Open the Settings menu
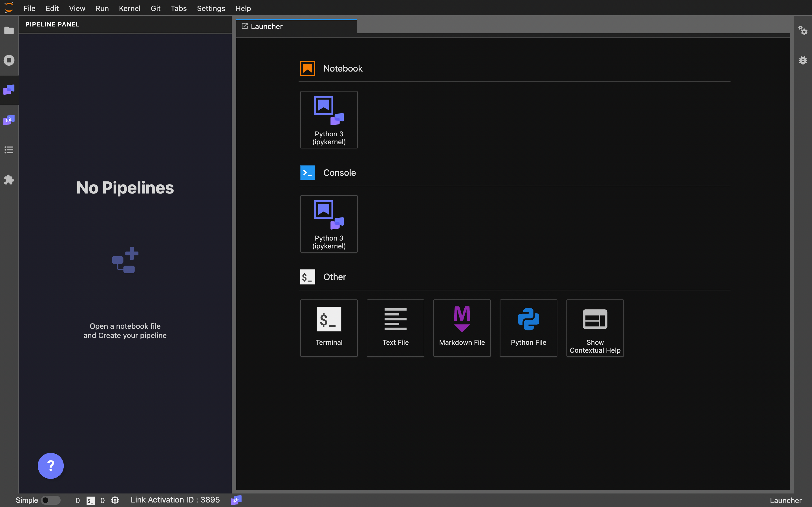This screenshot has width=812, height=507. pyautogui.click(x=211, y=8)
